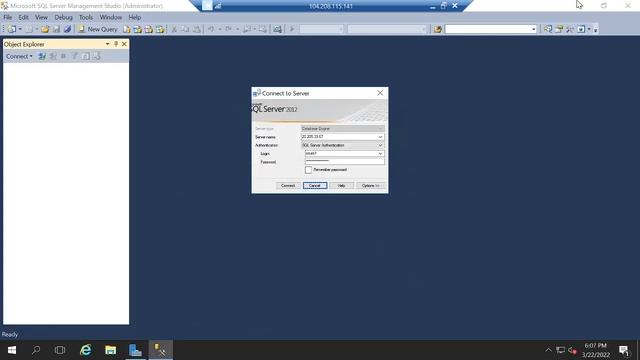Click the Solution Explorer toolbar icon

(x=548, y=29)
